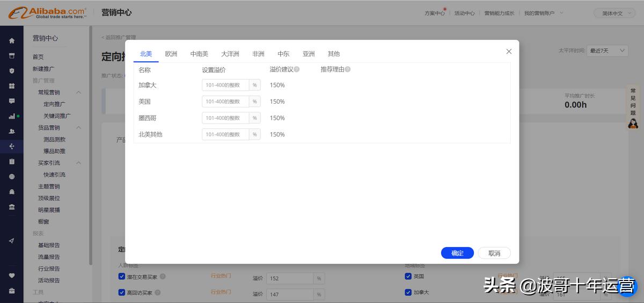
Task: Open the chat message sidebar icon
Action: (12, 101)
